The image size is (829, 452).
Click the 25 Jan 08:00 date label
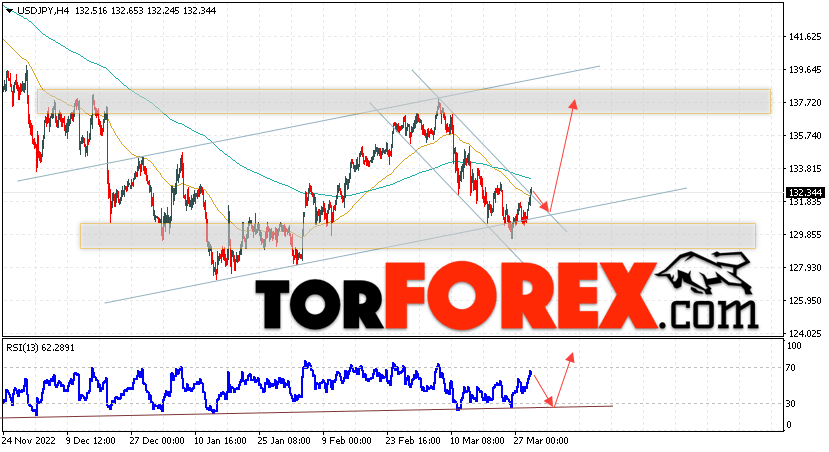(x=284, y=440)
